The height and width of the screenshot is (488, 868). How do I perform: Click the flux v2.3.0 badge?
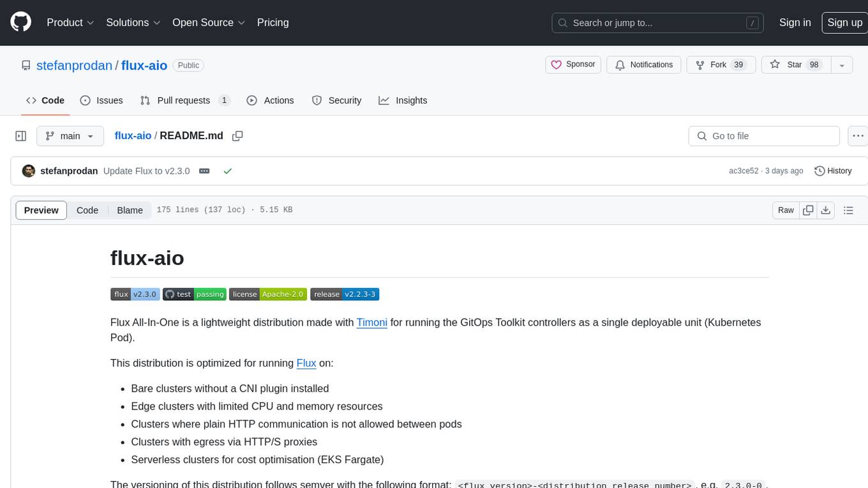(135, 294)
